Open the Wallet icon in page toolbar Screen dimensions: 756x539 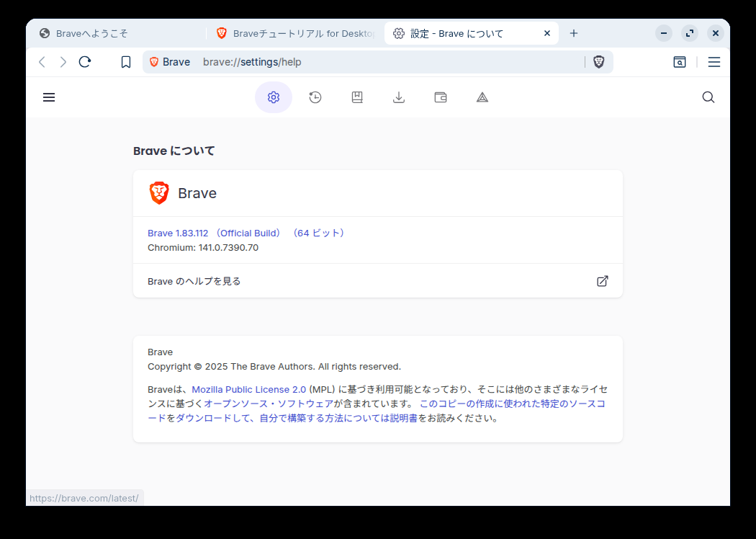pos(441,97)
